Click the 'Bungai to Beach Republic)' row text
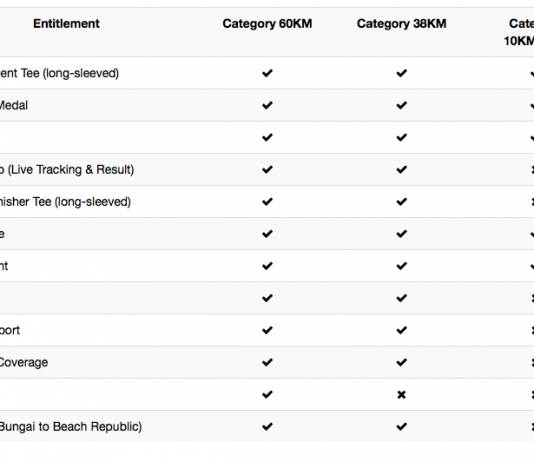The image size is (534, 462). click(71, 427)
